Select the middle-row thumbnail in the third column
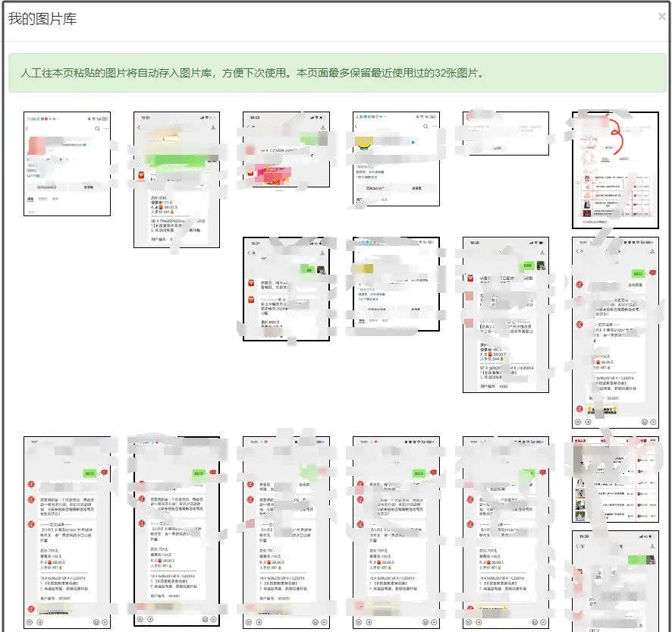 coord(286,288)
